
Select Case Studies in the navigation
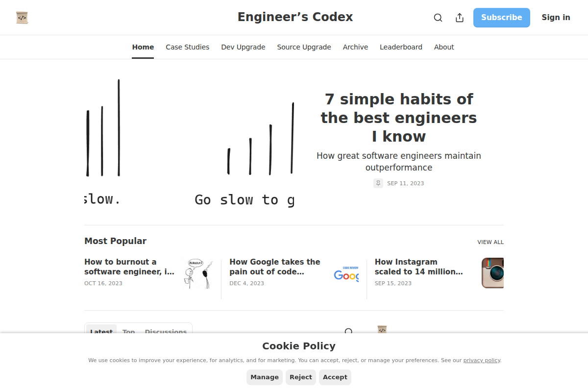[x=188, y=47]
